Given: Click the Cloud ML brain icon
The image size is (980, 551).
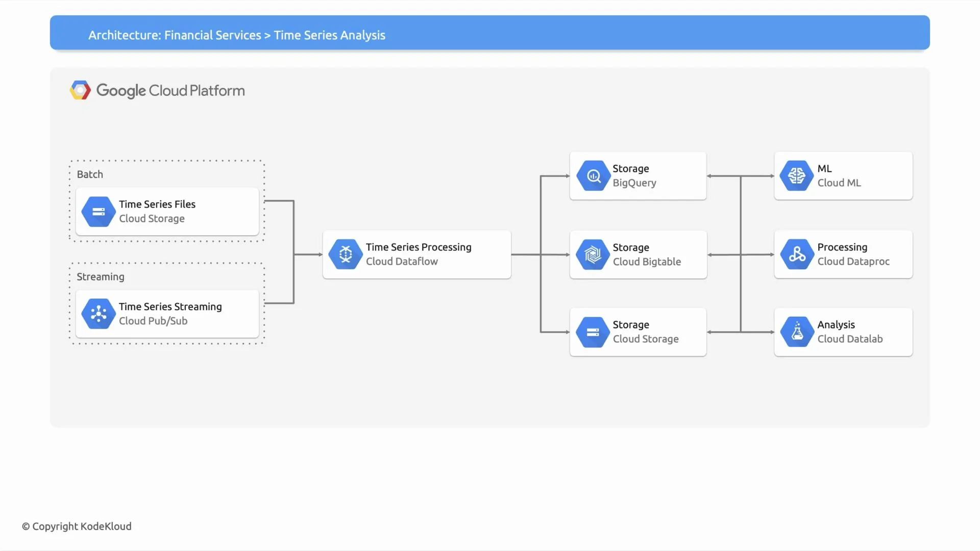Looking at the screenshot, I should pos(797,176).
